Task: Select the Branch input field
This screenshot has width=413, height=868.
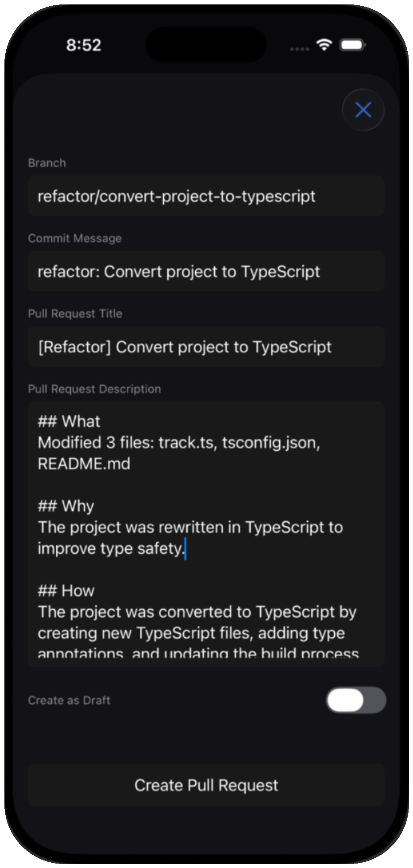Action: coord(206,196)
